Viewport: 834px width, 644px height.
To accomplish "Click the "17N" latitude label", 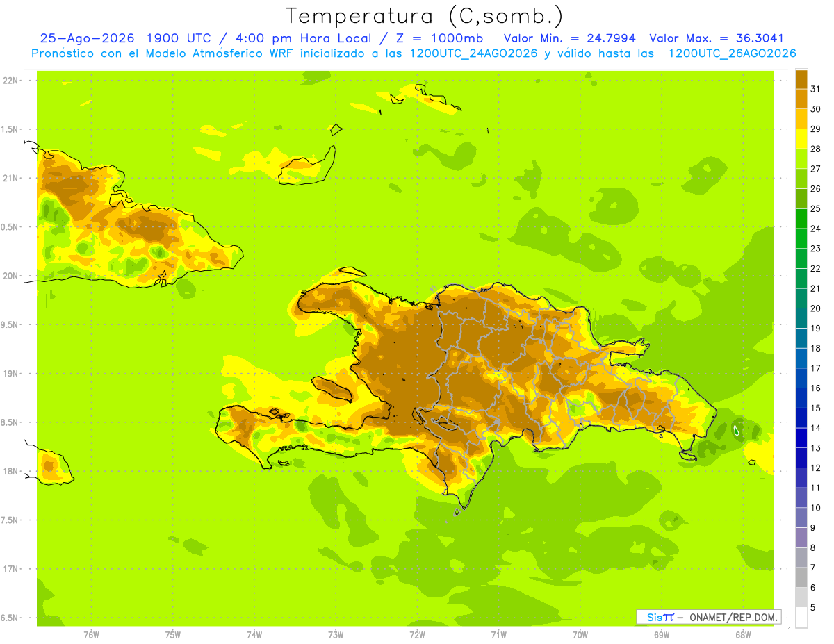I will coord(10,570).
